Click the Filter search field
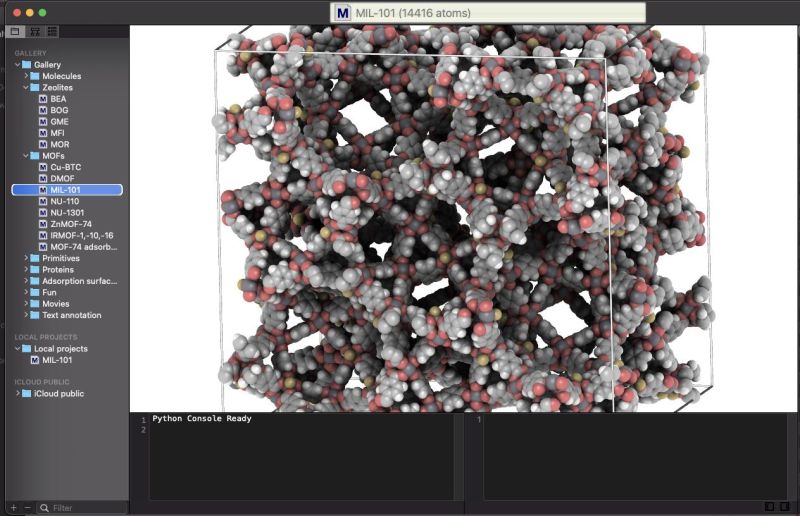The height and width of the screenshot is (516, 800). (82, 508)
